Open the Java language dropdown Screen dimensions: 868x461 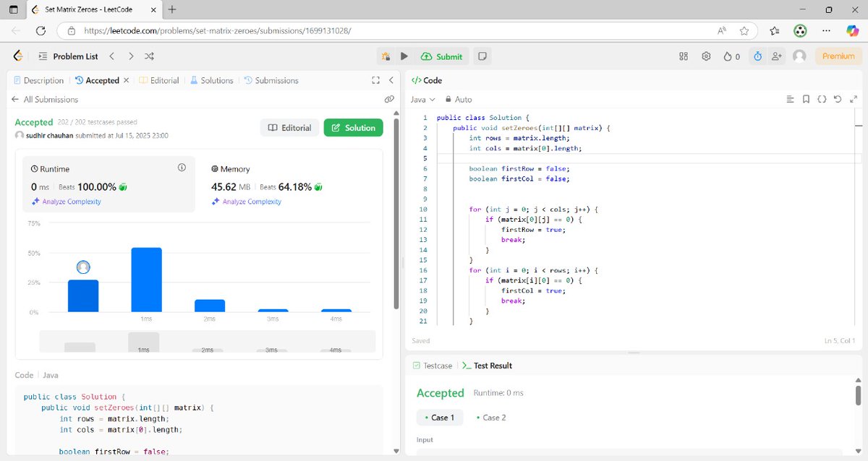[423, 100]
